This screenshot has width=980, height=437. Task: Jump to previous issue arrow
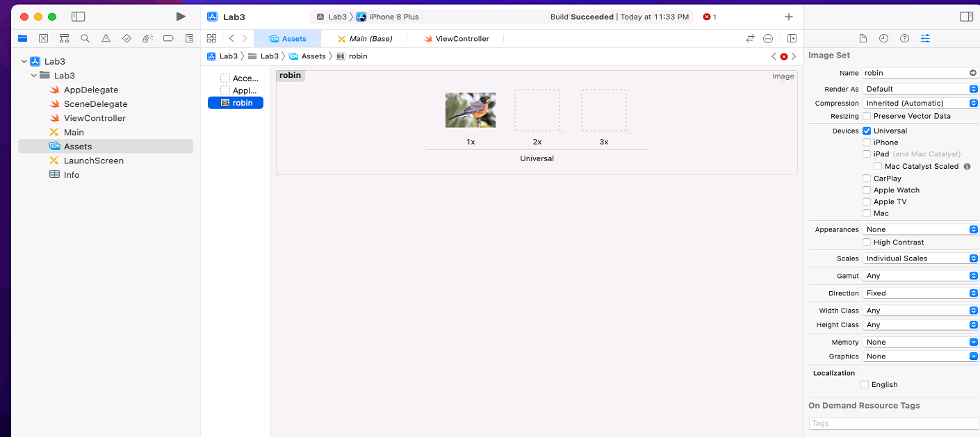click(x=774, y=56)
